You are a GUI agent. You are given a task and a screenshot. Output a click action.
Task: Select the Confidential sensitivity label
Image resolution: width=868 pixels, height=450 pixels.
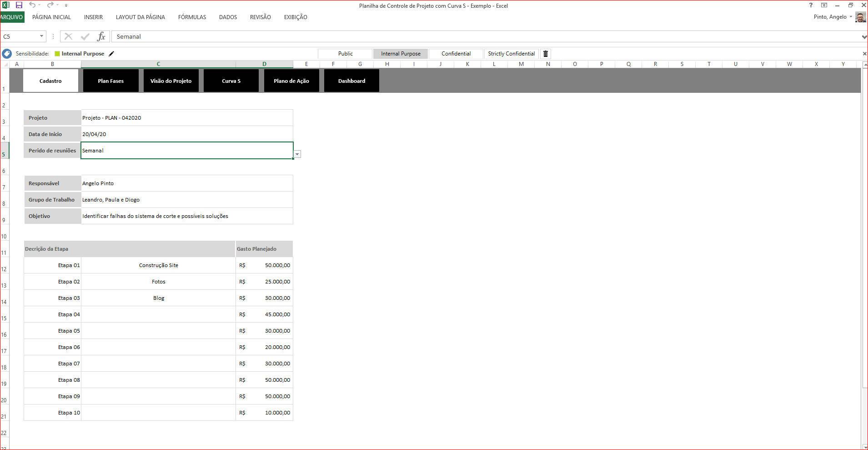(456, 54)
